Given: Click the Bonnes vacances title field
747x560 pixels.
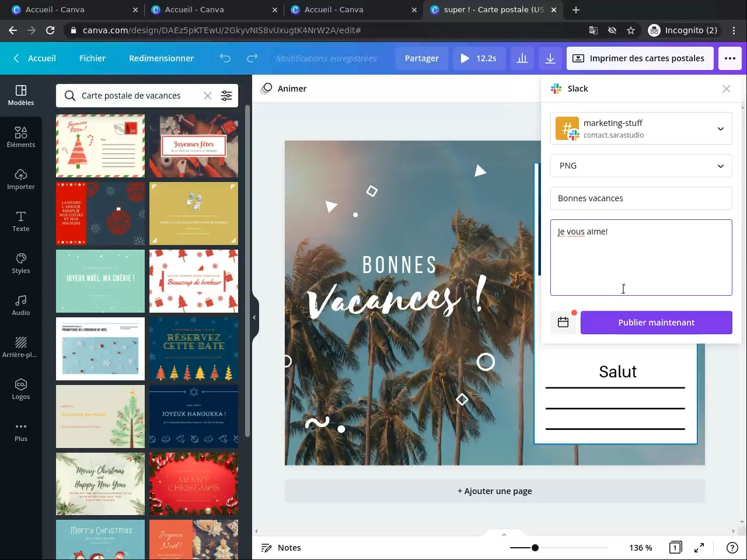Looking at the screenshot, I should [641, 198].
